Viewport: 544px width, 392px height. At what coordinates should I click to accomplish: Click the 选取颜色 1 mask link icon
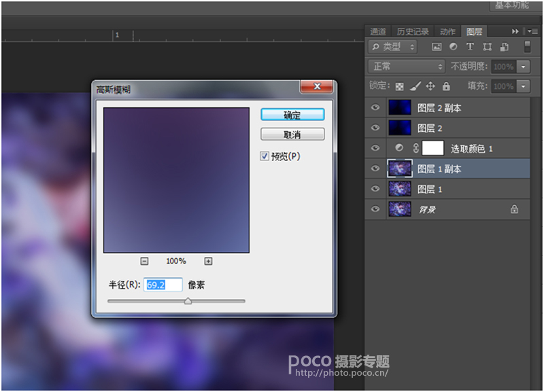[x=415, y=148]
